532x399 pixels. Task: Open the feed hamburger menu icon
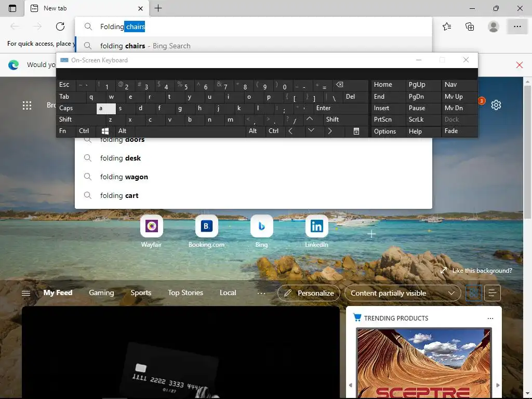(x=26, y=293)
